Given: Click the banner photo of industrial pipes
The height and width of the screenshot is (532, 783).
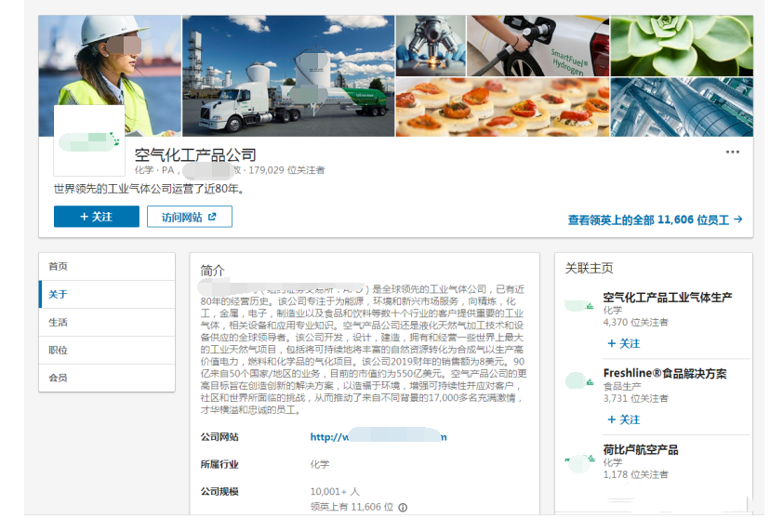Looking at the screenshot, I should 682,107.
